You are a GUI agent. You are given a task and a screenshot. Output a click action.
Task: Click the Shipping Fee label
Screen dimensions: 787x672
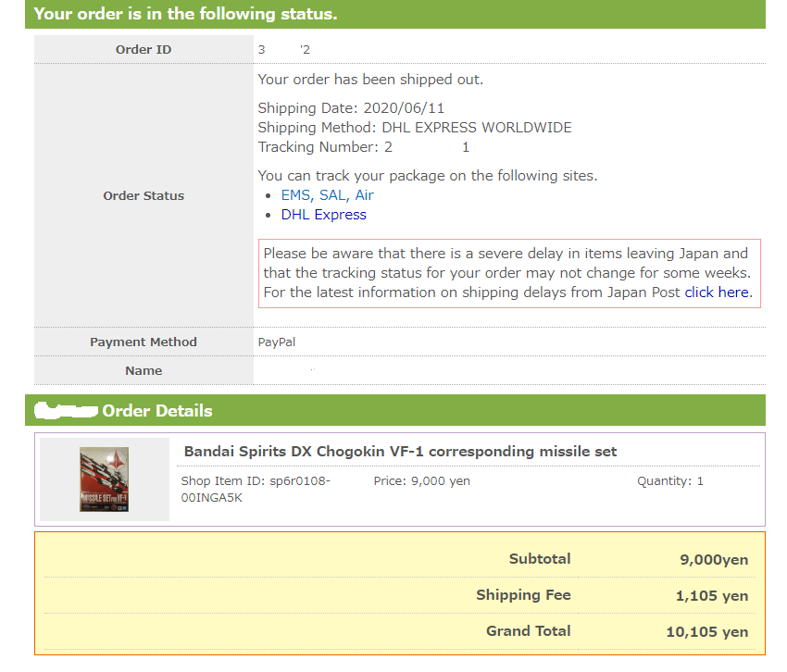(x=523, y=595)
